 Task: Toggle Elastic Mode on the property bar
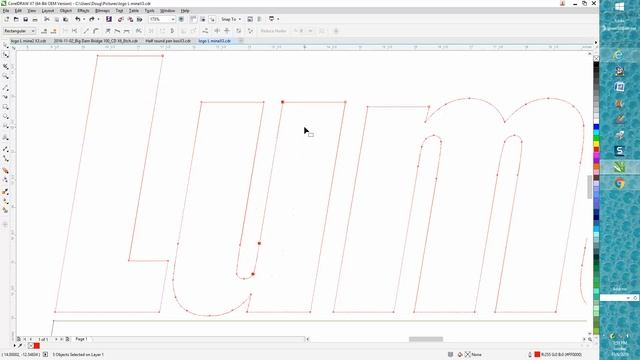point(238,31)
